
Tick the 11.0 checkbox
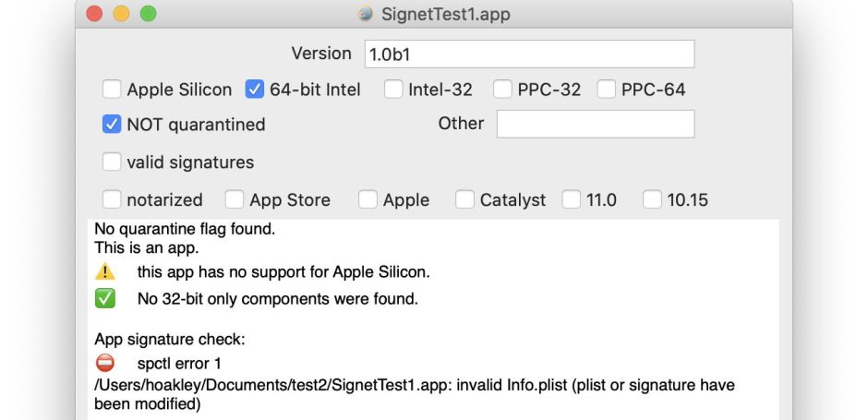[572, 199]
